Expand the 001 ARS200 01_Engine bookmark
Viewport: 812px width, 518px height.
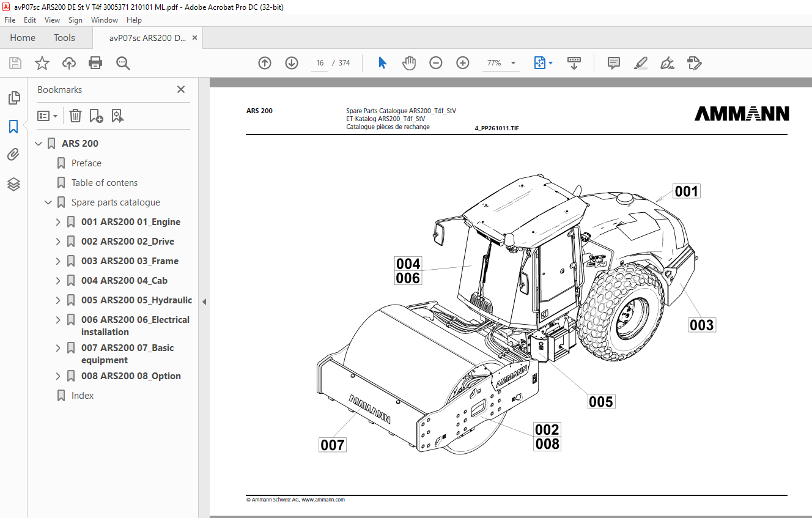coord(59,222)
